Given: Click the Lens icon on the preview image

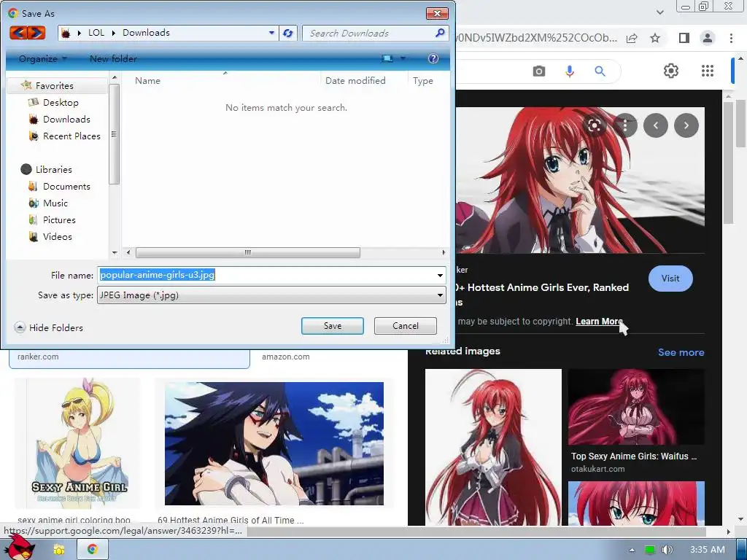Looking at the screenshot, I should click(x=594, y=125).
